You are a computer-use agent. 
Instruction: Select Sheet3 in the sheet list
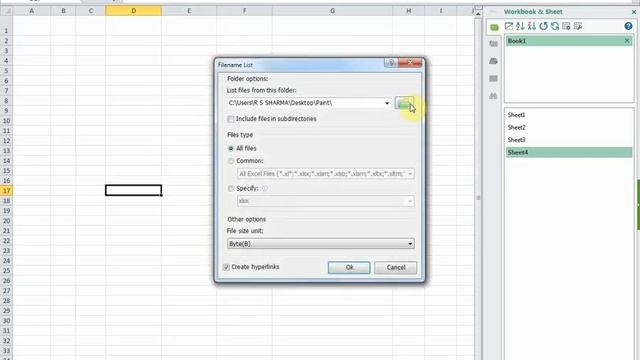pos(569,140)
